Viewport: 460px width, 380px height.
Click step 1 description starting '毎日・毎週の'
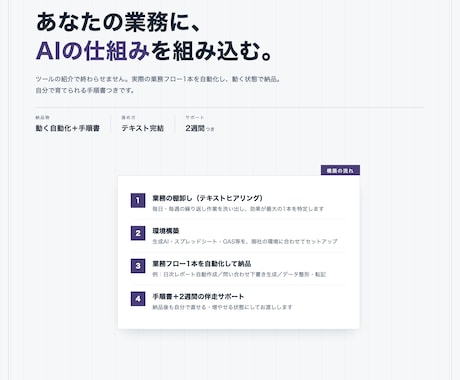pos(238,209)
